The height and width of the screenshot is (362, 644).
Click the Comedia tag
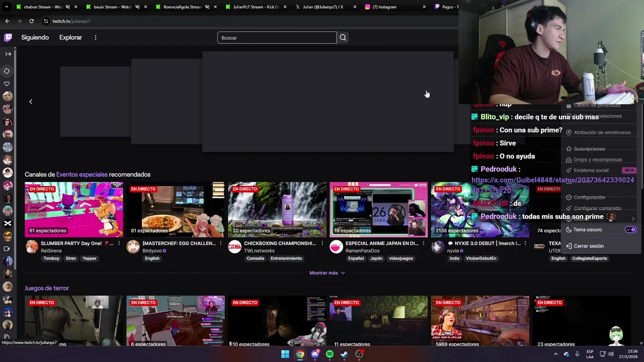(255, 258)
